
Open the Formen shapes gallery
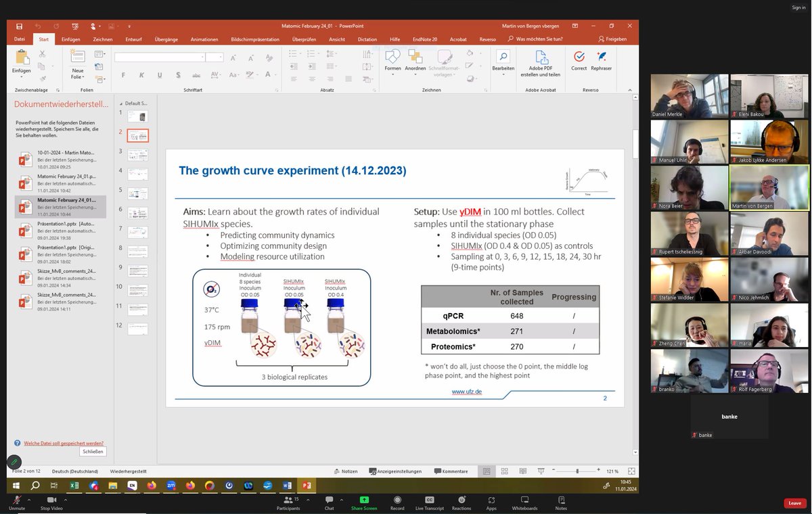coord(392,62)
